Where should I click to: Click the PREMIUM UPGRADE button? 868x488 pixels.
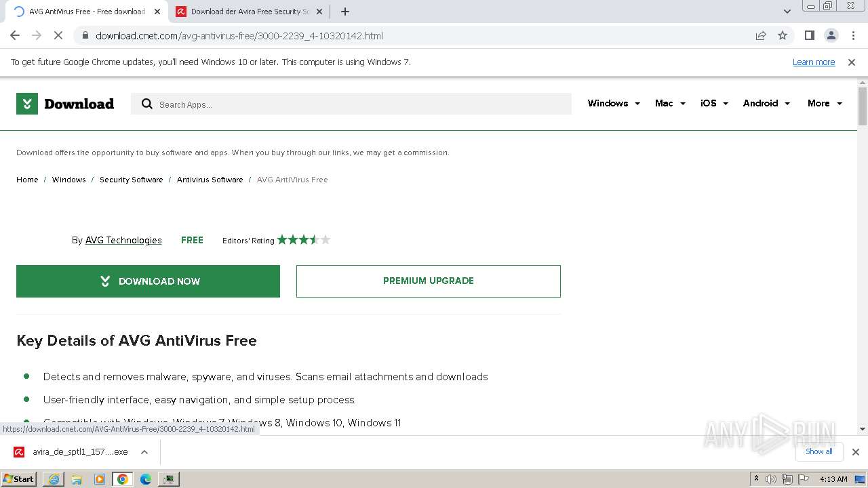coord(429,281)
